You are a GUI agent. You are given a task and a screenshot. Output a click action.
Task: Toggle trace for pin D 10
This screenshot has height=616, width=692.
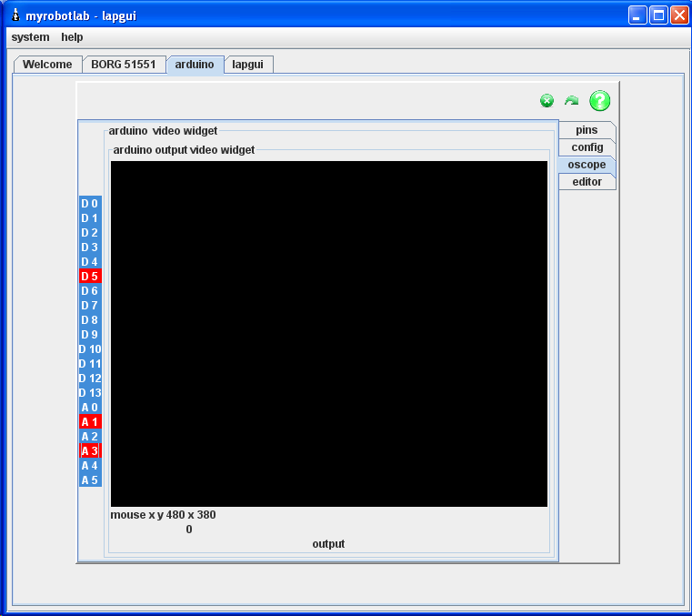tap(90, 348)
